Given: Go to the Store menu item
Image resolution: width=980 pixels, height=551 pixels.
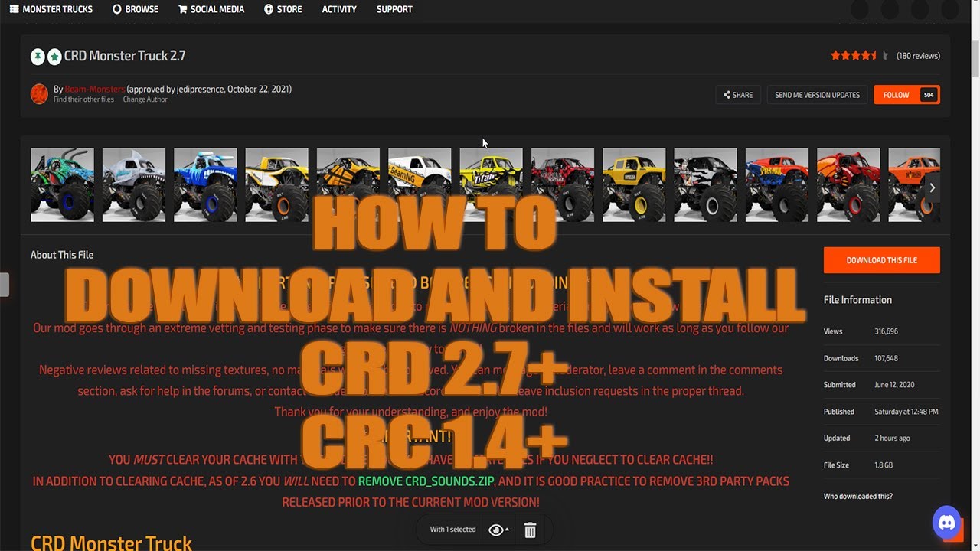Looking at the screenshot, I should tap(283, 9).
